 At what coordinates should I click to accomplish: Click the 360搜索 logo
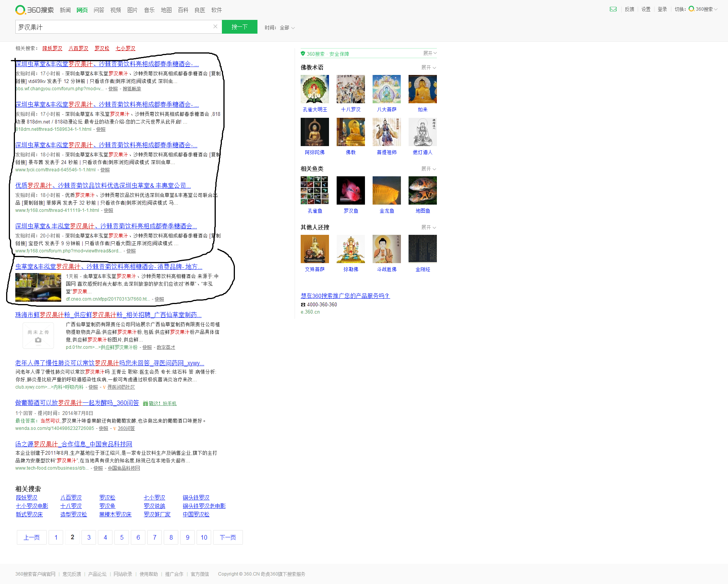[x=34, y=10]
